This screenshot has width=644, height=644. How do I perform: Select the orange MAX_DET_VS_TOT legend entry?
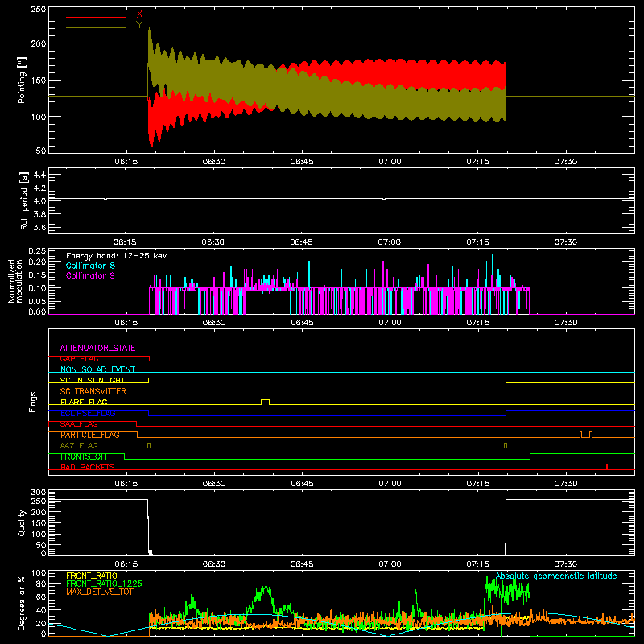click(x=100, y=592)
